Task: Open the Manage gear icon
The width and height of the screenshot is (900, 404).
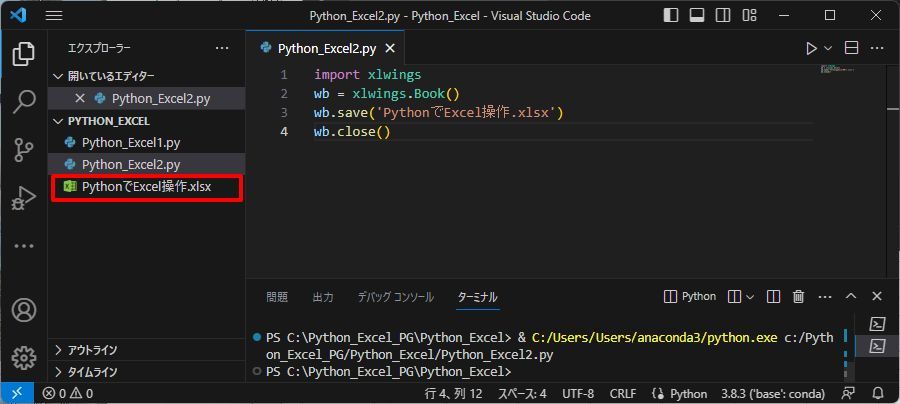Action: point(24,359)
